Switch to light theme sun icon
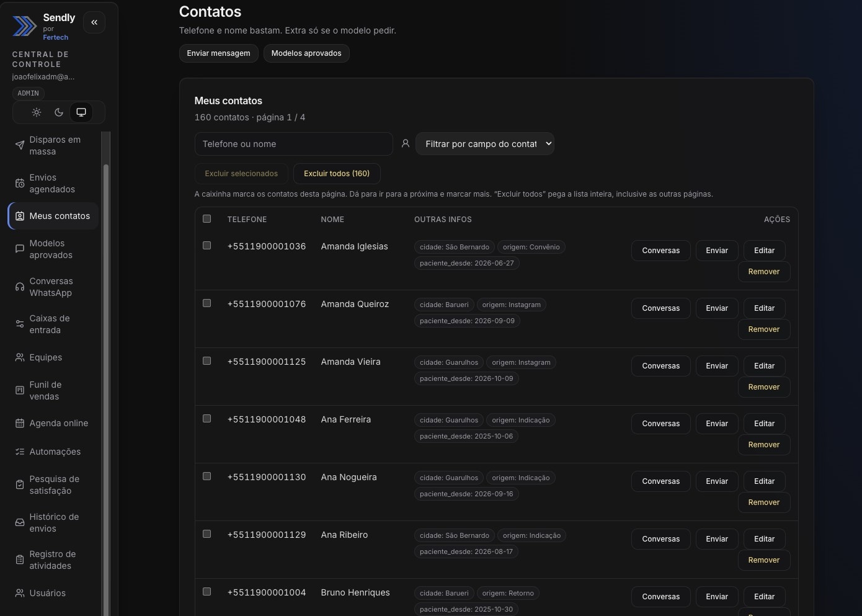Image resolution: width=862 pixels, height=616 pixels. point(37,112)
